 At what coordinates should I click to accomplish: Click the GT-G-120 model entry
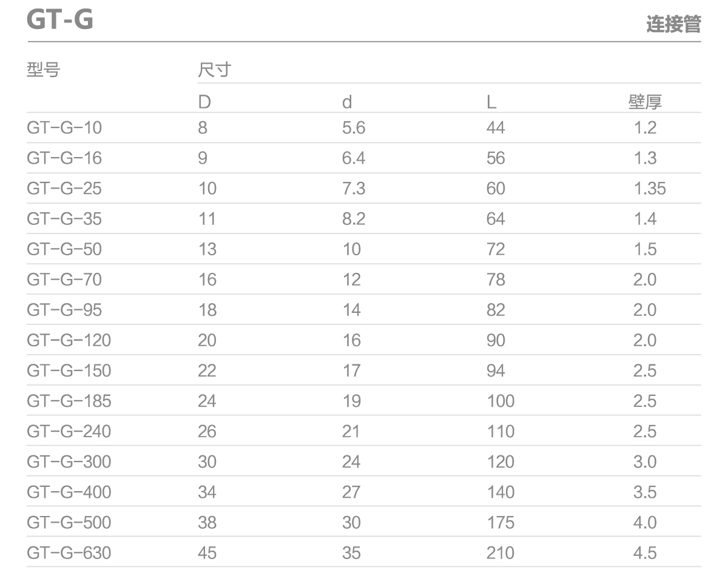(69, 340)
